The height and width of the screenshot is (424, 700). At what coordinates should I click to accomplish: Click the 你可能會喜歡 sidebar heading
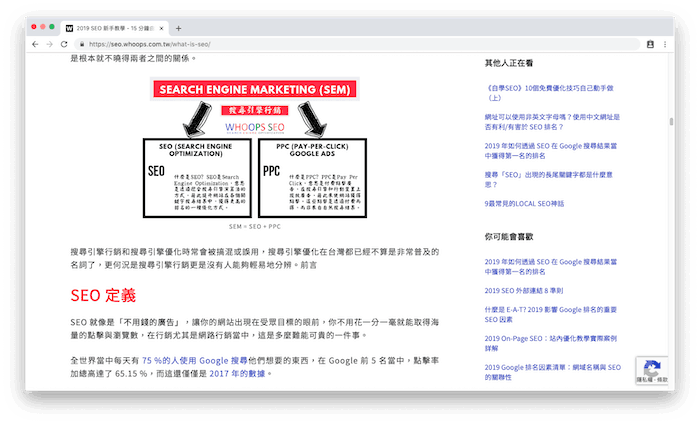pyautogui.click(x=509, y=237)
